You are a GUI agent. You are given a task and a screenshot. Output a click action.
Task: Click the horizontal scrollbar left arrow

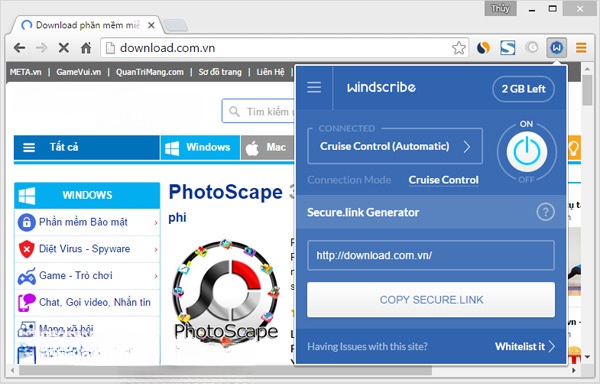click(x=13, y=370)
